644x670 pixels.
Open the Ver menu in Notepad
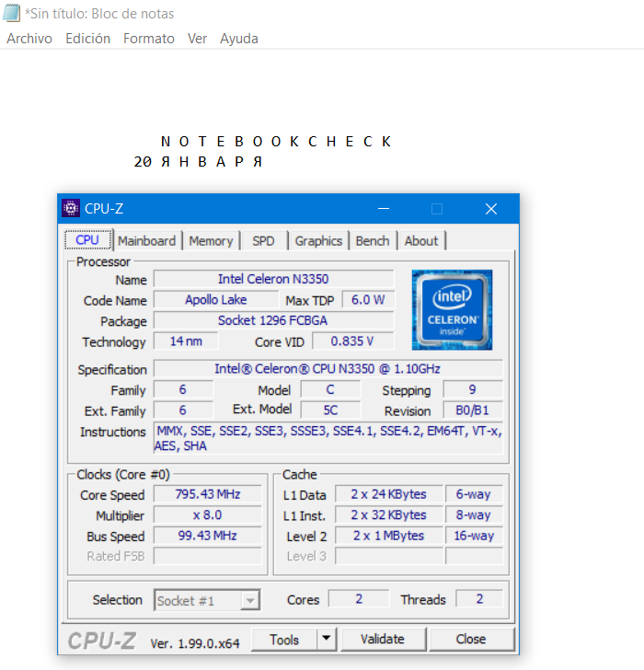click(x=197, y=39)
